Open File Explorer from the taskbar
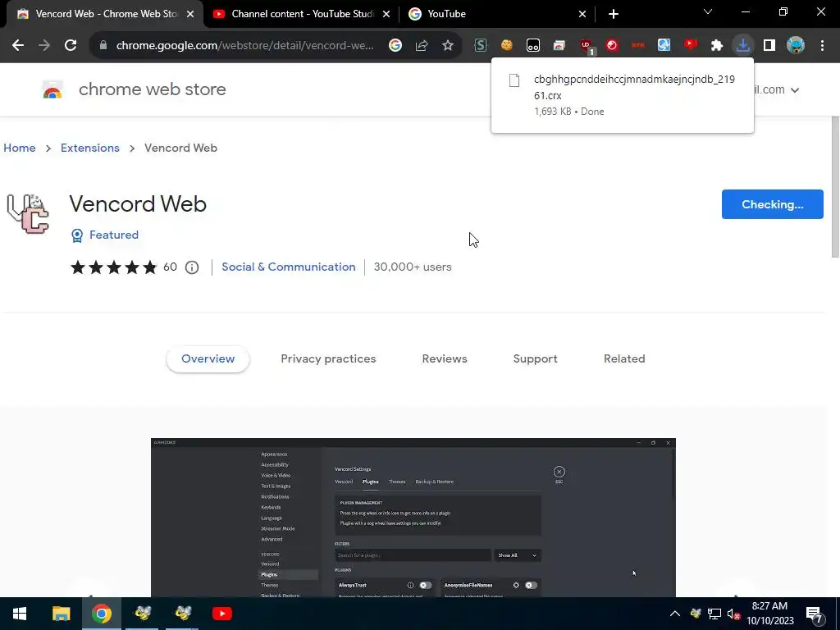Image resolution: width=840 pixels, height=630 pixels. [x=61, y=614]
